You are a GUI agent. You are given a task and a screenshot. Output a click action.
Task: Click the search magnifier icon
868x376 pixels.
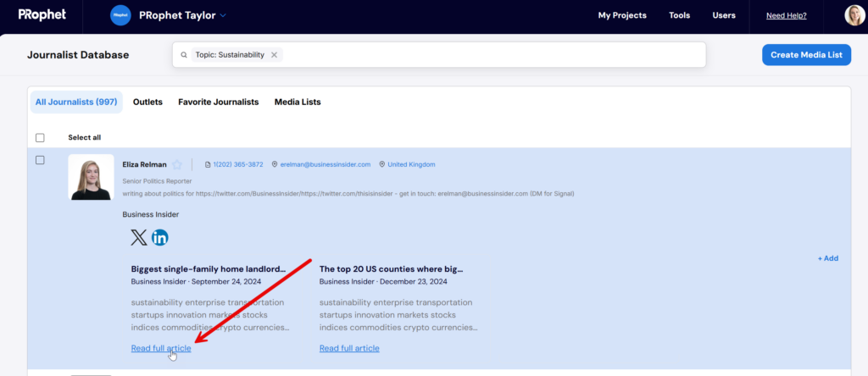click(x=184, y=55)
